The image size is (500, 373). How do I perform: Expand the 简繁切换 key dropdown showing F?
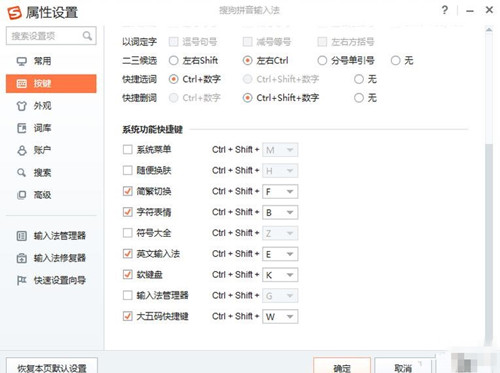click(280, 192)
